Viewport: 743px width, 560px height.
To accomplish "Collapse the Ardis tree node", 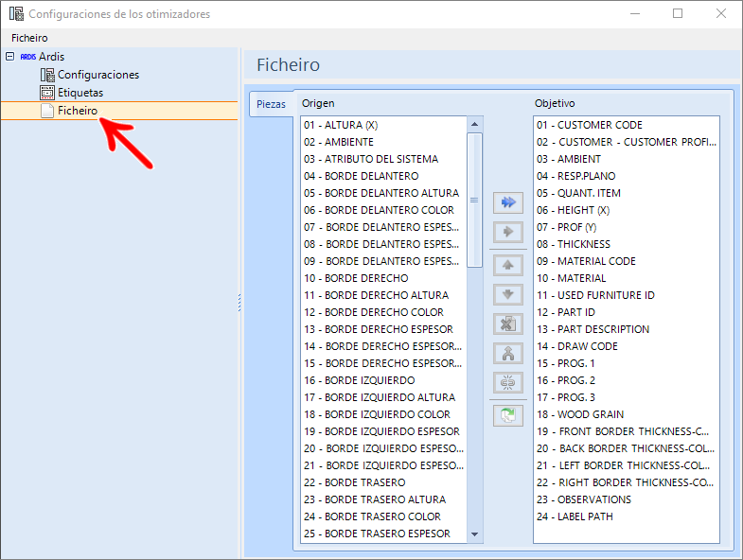I will tap(9, 57).
